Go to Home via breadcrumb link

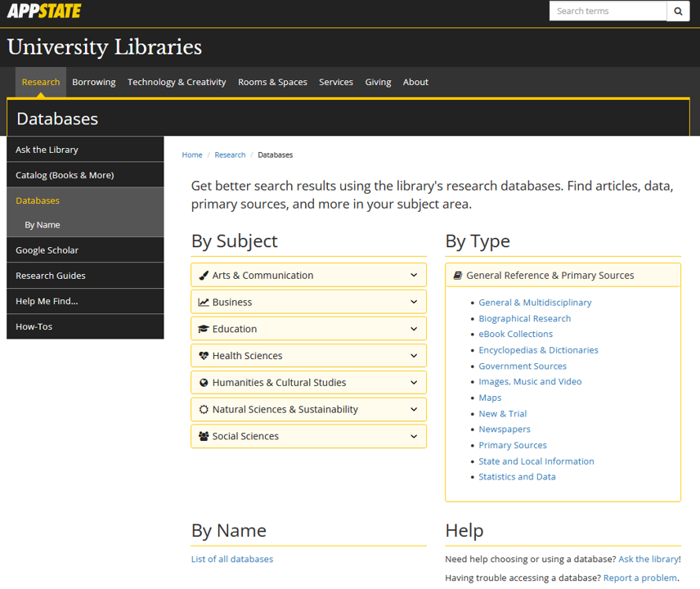(x=192, y=155)
